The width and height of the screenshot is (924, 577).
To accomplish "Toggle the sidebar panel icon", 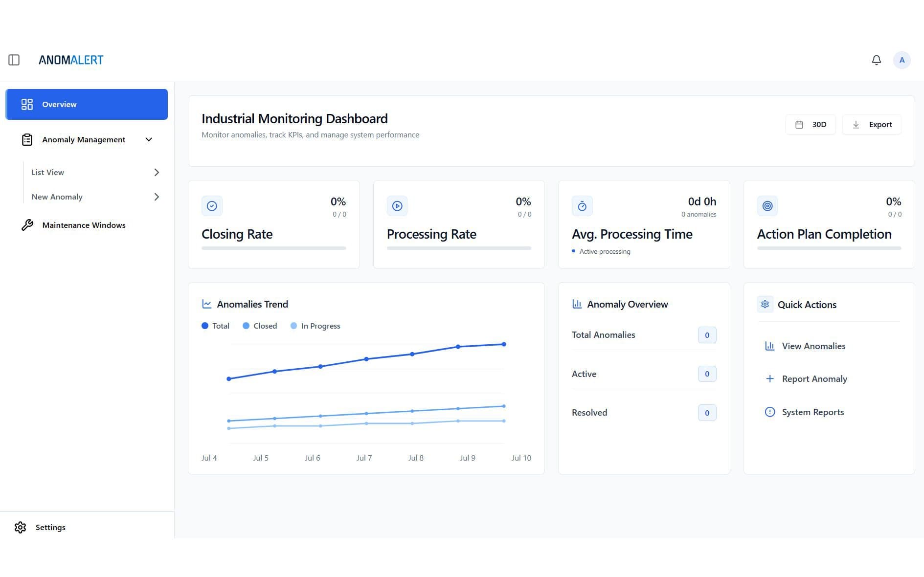I will click(14, 60).
